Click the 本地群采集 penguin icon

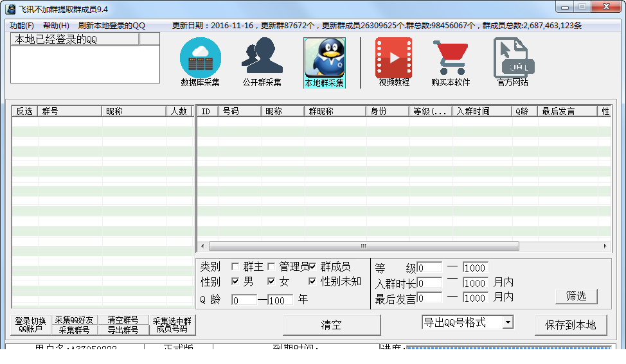click(324, 58)
